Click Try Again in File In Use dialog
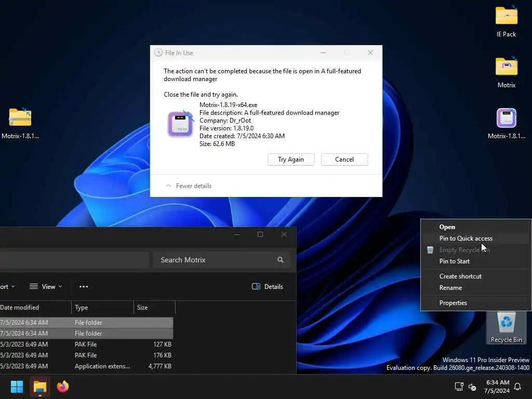This screenshot has height=399, width=532. [x=291, y=159]
